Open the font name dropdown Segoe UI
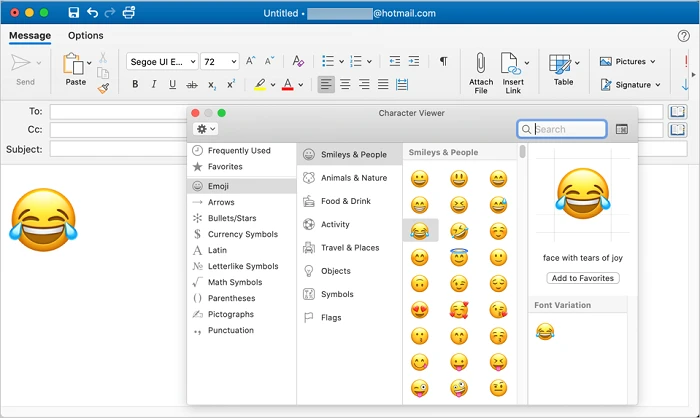 [x=162, y=61]
